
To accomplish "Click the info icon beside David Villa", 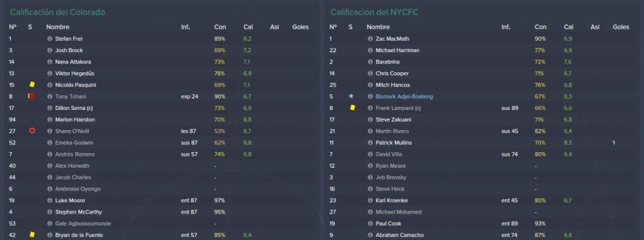I will tap(370, 155).
